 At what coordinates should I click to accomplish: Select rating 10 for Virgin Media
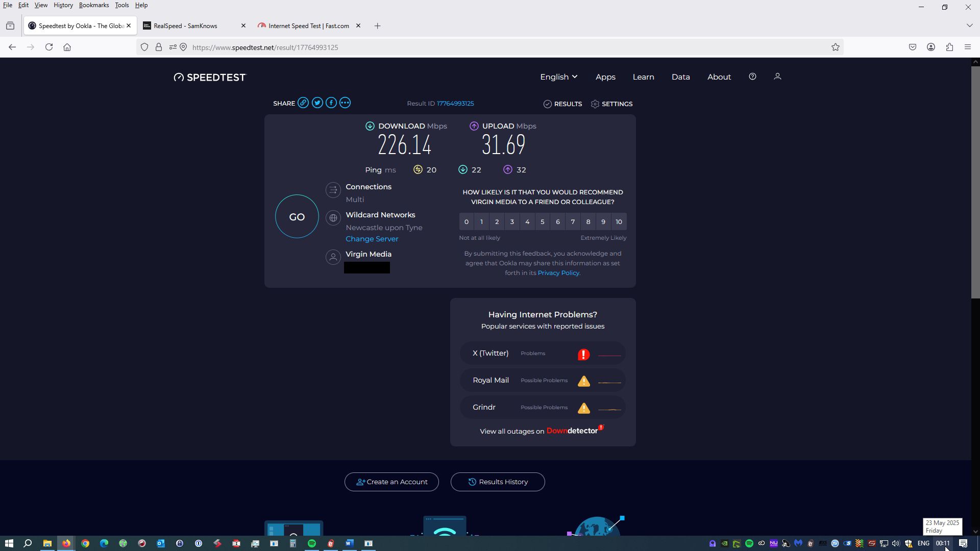click(x=619, y=222)
